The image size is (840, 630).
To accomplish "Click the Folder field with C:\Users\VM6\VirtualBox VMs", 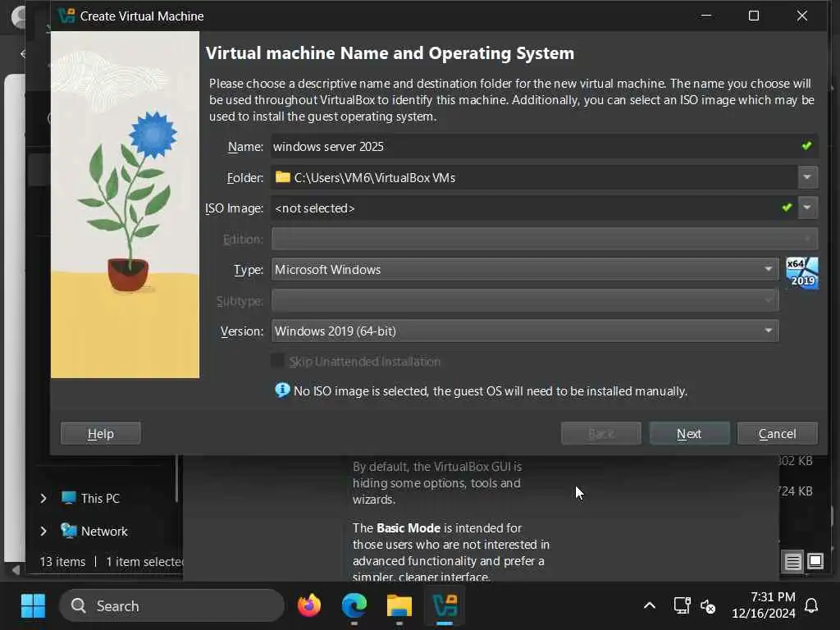I will point(534,177).
